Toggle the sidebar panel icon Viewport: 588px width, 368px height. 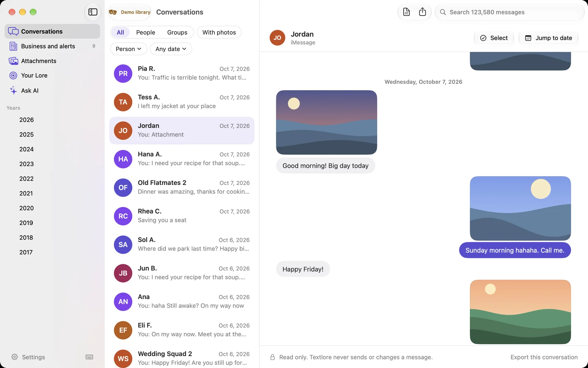click(93, 12)
